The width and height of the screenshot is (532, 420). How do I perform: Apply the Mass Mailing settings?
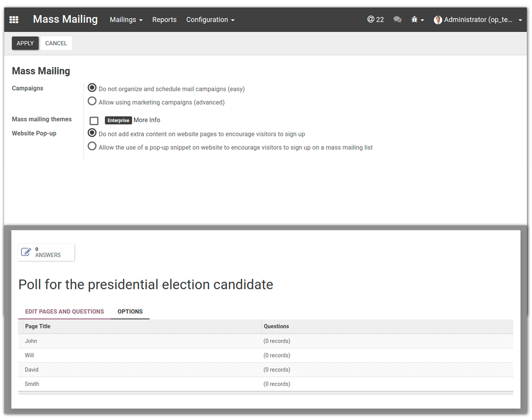[x=25, y=43]
